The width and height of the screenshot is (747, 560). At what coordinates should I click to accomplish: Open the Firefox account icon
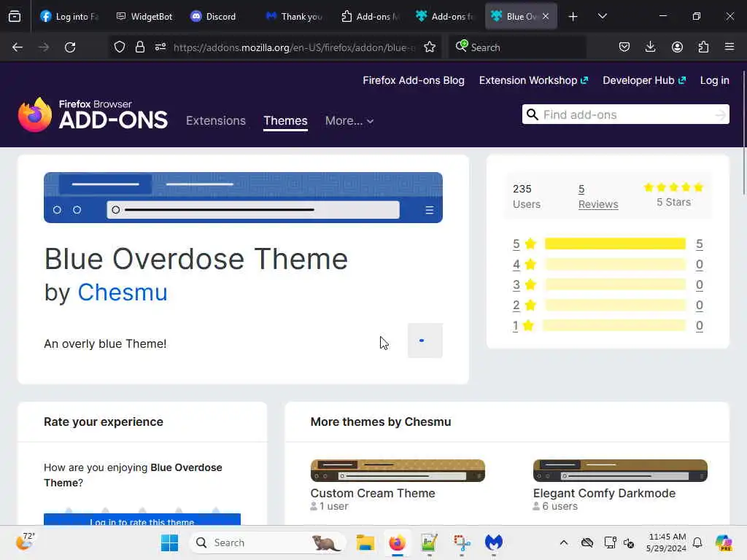click(677, 47)
